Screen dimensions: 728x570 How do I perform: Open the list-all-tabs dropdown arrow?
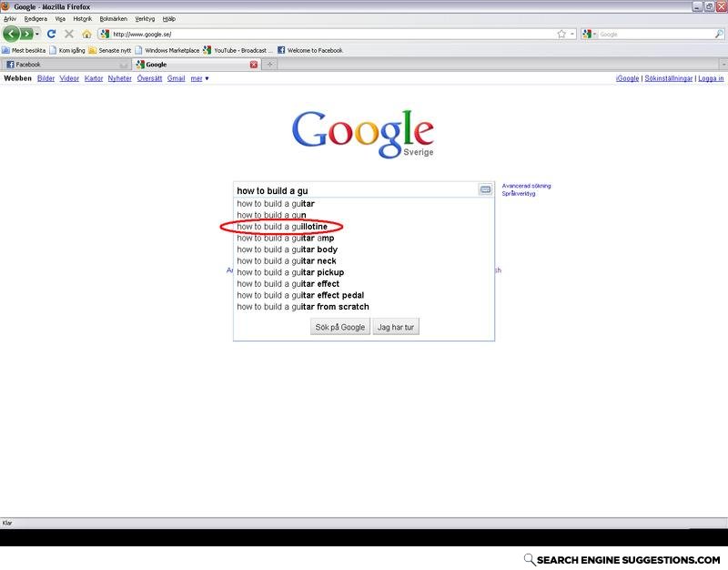pyautogui.click(x=723, y=65)
